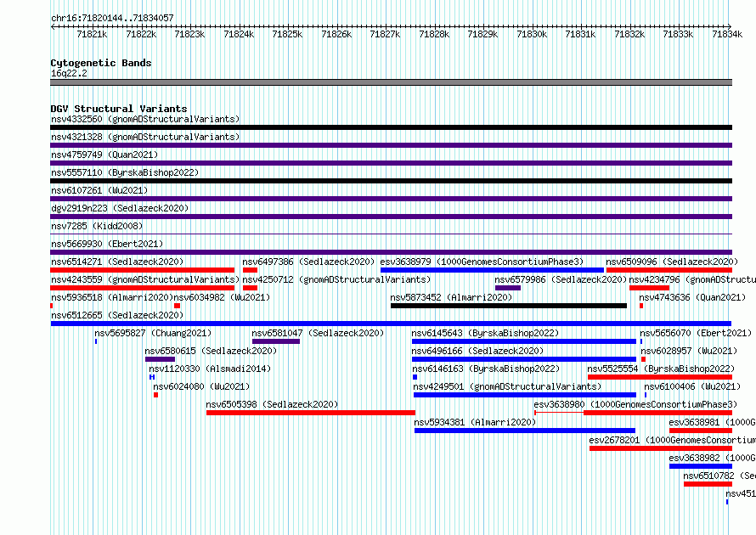Click the nsv4332560 gnomADStructuralVariants label
Screen dimensions: 756x535
[x=145, y=119]
